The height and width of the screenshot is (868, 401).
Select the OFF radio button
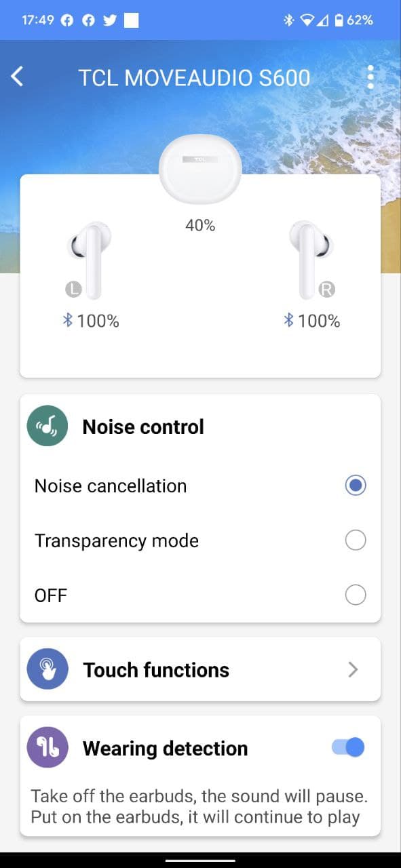point(356,595)
